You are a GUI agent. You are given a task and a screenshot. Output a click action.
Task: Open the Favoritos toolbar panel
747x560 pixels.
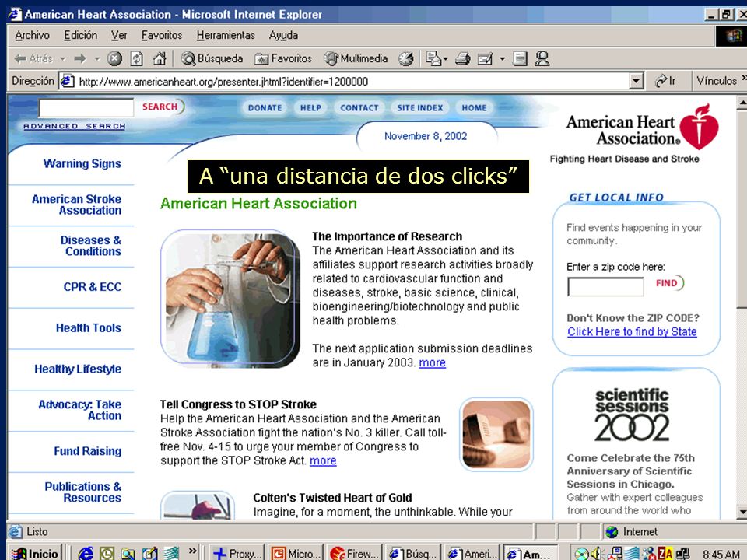pos(283,58)
